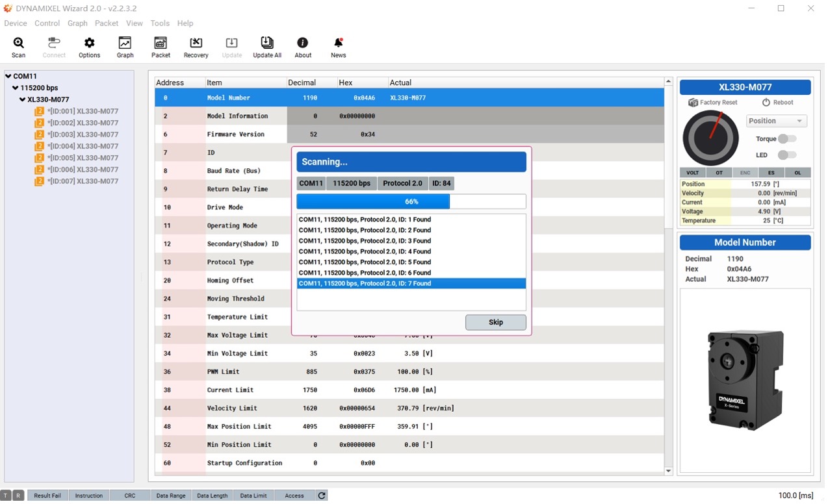The image size is (828, 504).
Task: Open the Control menu
Action: [47, 23]
